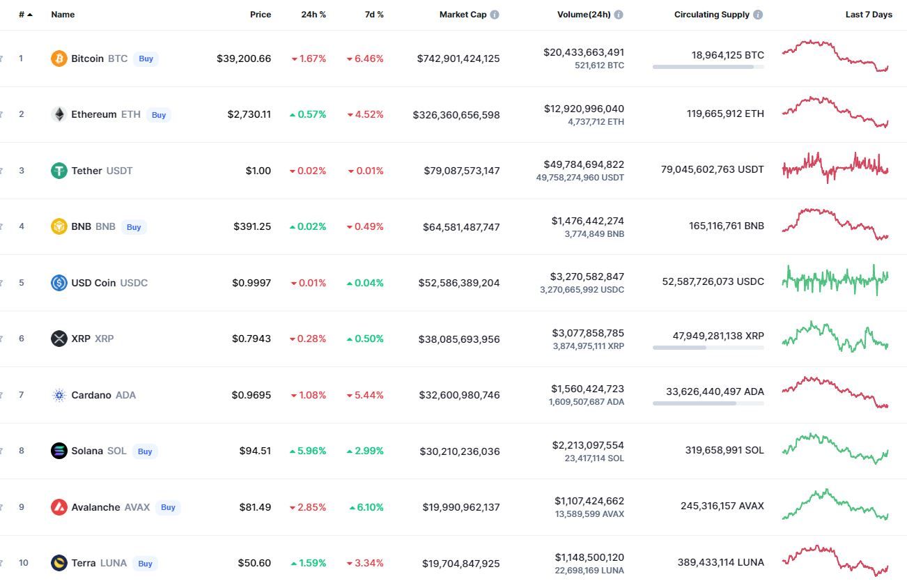Open Volume(24h) info tooltip icon

pyautogui.click(x=619, y=15)
